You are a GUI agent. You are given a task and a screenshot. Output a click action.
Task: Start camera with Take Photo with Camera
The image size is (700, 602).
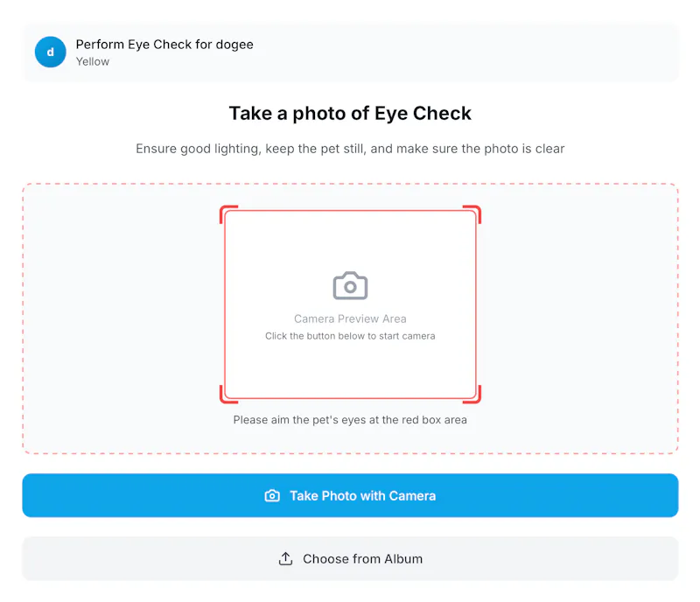click(x=351, y=495)
